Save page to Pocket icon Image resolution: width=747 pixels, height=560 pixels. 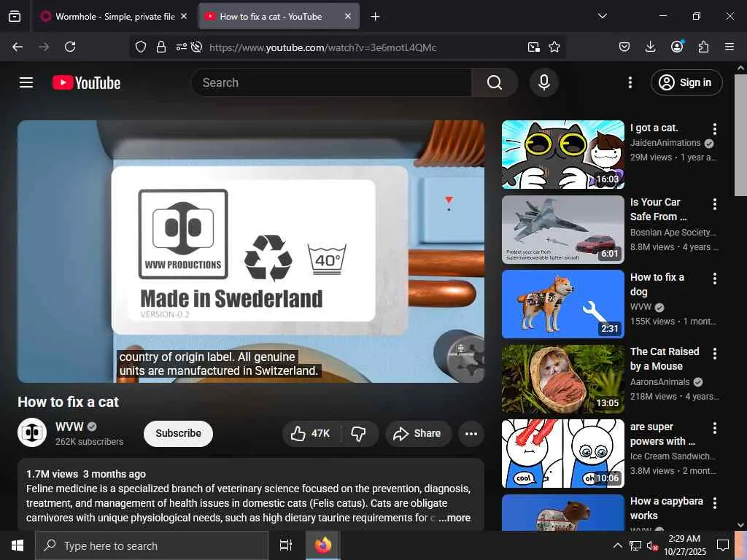tap(624, 47)
